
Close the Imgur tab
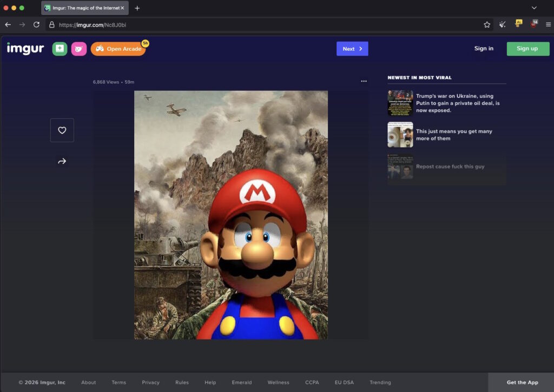pos(122,8)
